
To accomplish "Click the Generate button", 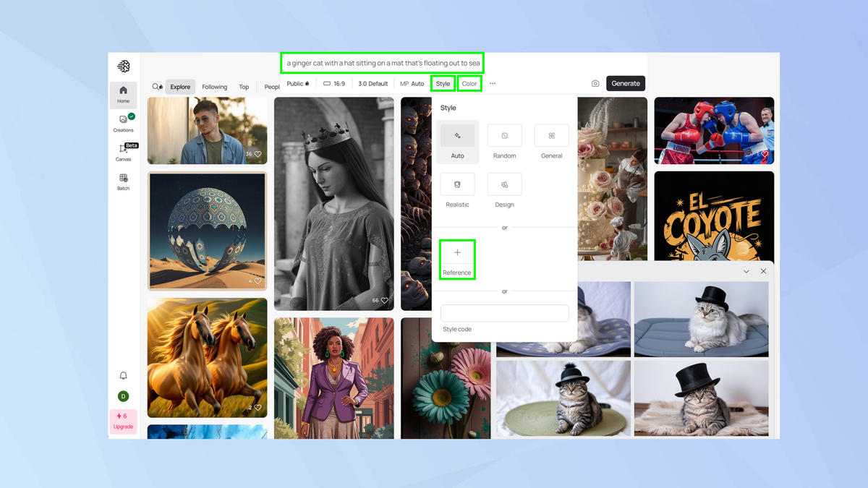I will pyautogui.click(x=625, y=83).
